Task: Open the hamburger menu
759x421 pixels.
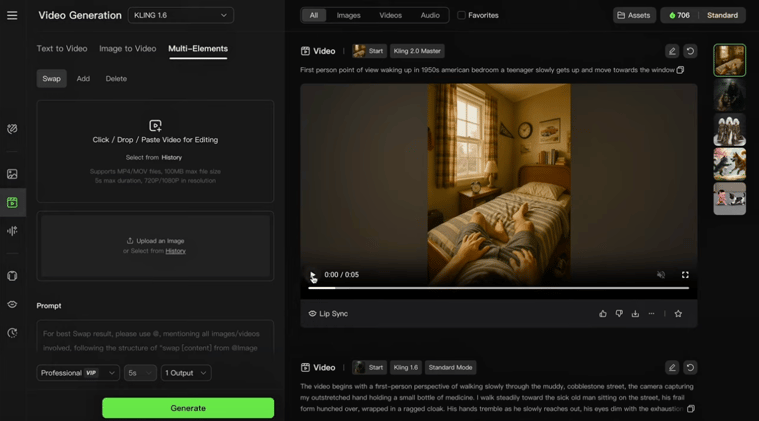Action: 12,15
